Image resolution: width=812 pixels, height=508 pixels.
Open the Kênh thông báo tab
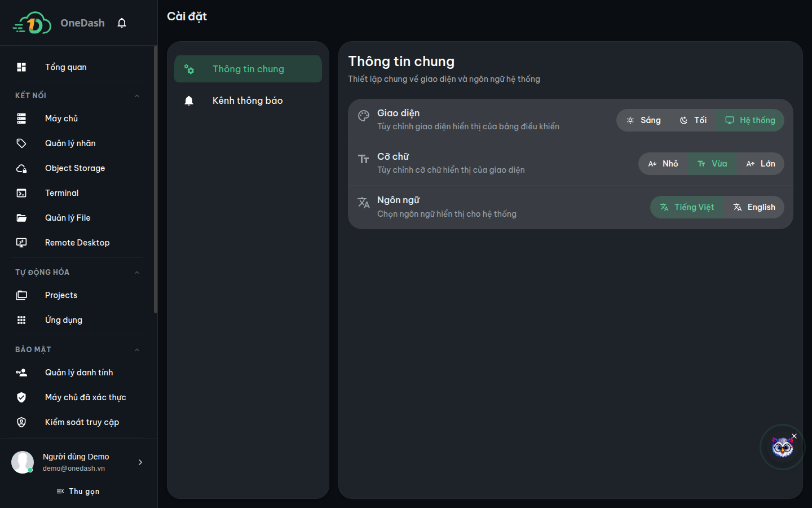(248, 100)
